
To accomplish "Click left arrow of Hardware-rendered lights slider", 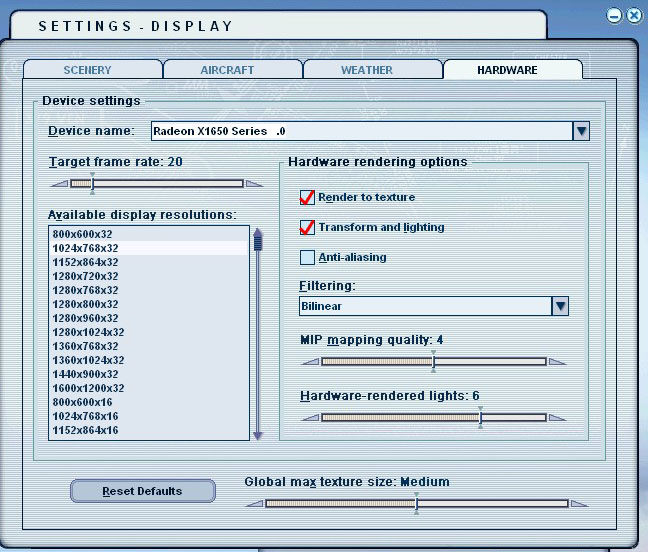I will coord(309,418).
